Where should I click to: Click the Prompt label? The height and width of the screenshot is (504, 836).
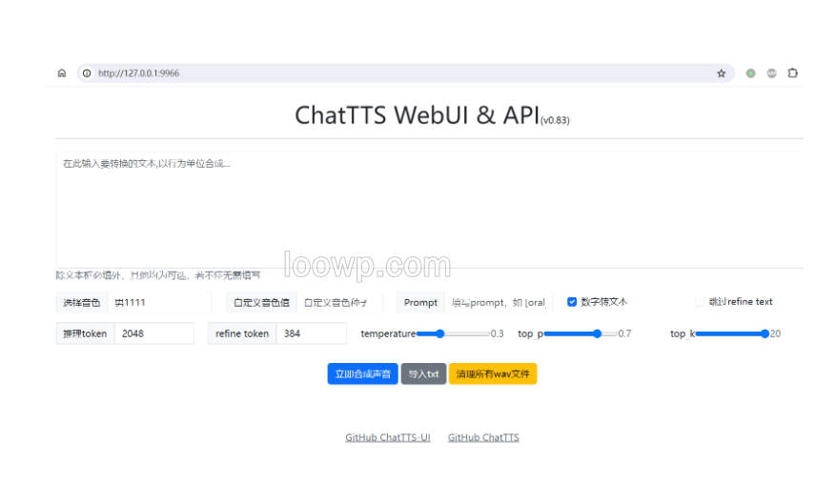tap(420, 302)
